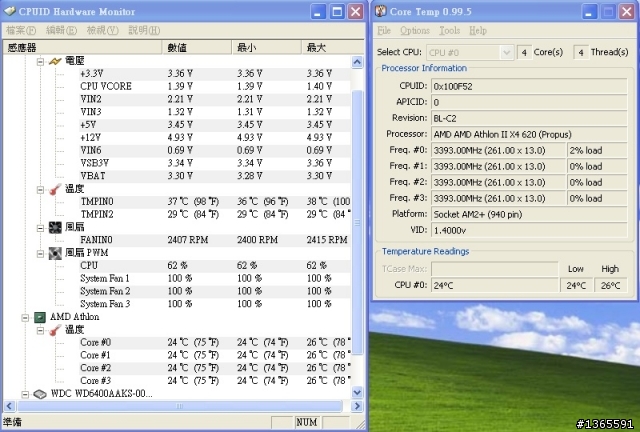Open the 檔案 (F) menu in HWMonitor

pyautogui.click(x=21, y=31)
